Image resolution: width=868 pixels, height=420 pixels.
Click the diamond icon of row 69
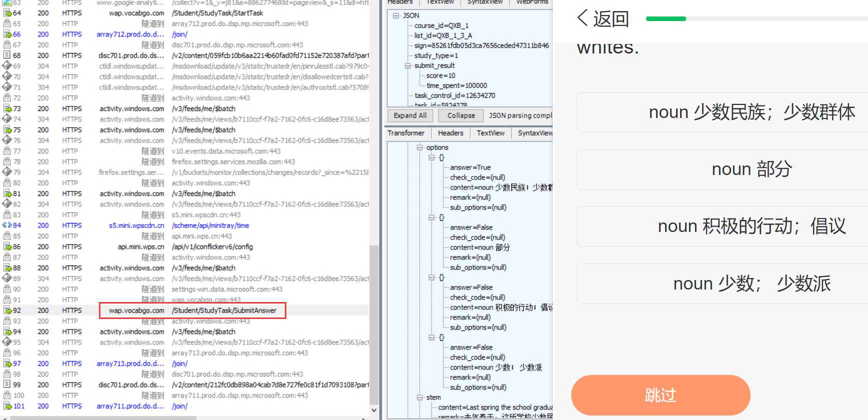click(7, 66)
